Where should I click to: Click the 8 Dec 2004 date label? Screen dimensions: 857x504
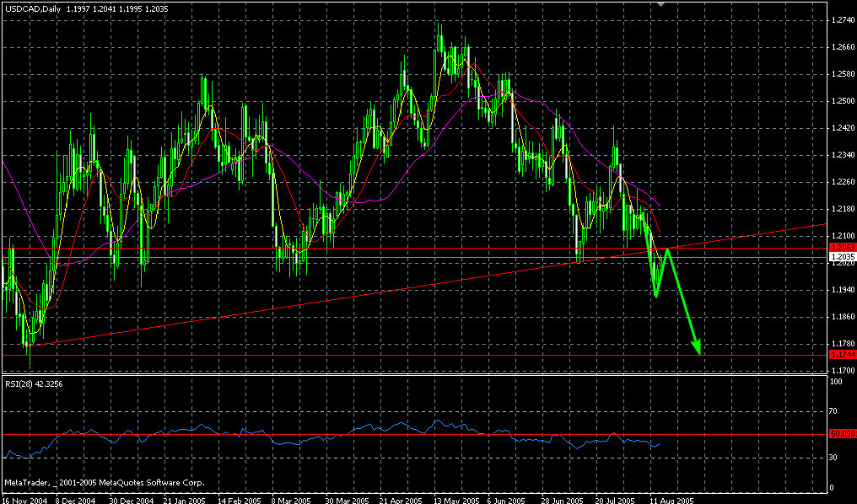(x=76, y=500)
